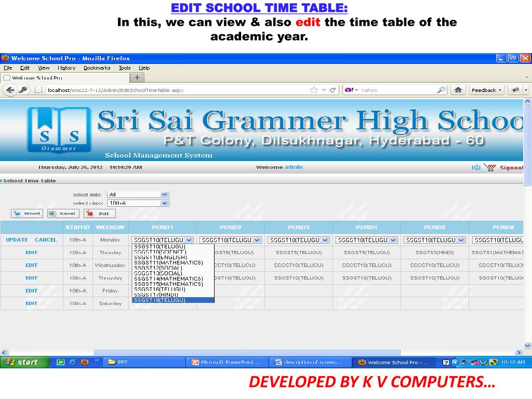Open the select class dropdown showing 10th-A

coord(138,203)
